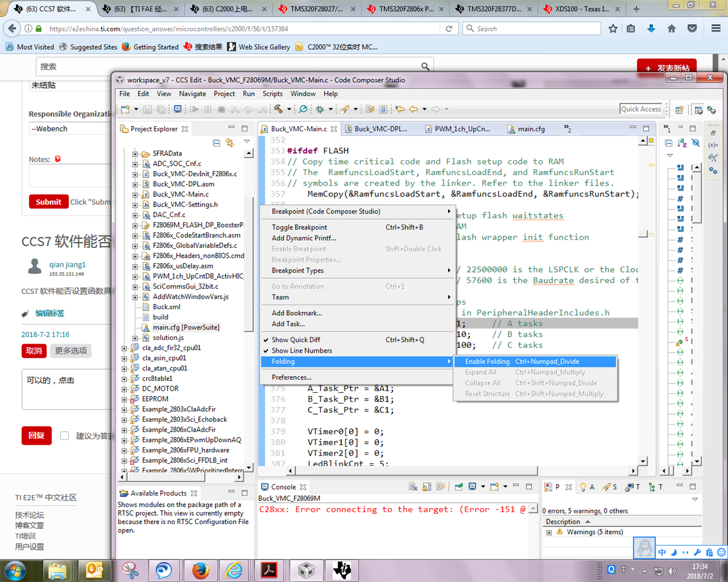The width and height of the screenshot is (728, 582).
Task: Check the 建议为答案 checkbox on webpage
Action: click(x=65, y=436)
